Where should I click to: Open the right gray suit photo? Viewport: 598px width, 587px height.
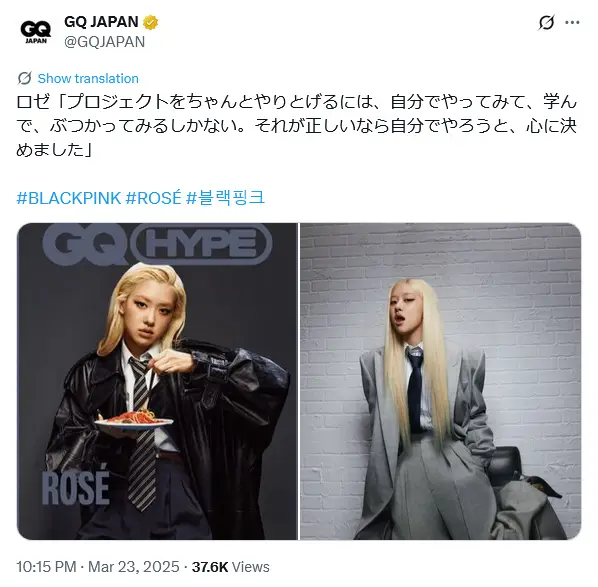pos(440,381)
